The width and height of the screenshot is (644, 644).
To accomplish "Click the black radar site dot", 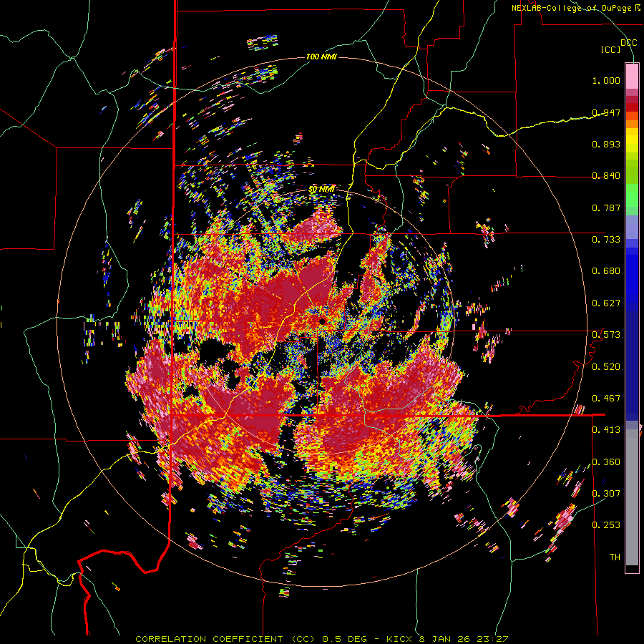I will pyautogui.click(x=323, y=321).
